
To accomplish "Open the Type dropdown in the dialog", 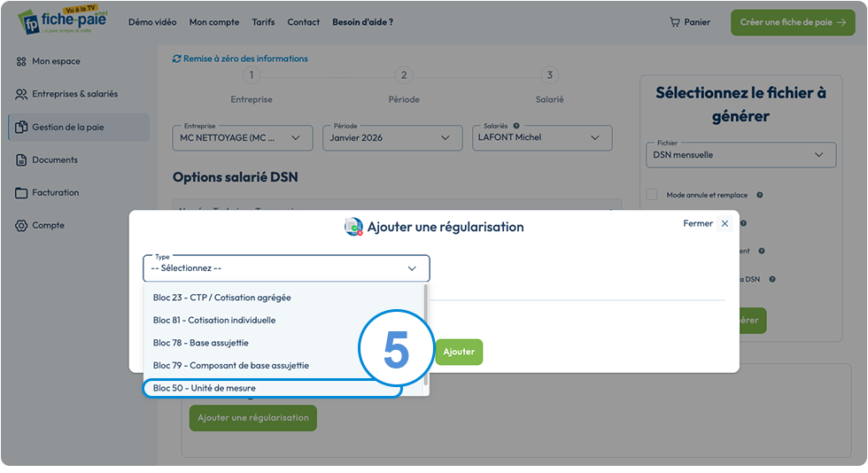I will [x=286, y=268].
